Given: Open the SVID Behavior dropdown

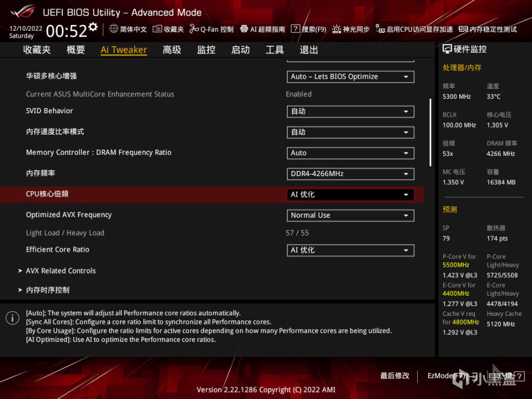Looking at the screenshot, I should coord(350,111).
